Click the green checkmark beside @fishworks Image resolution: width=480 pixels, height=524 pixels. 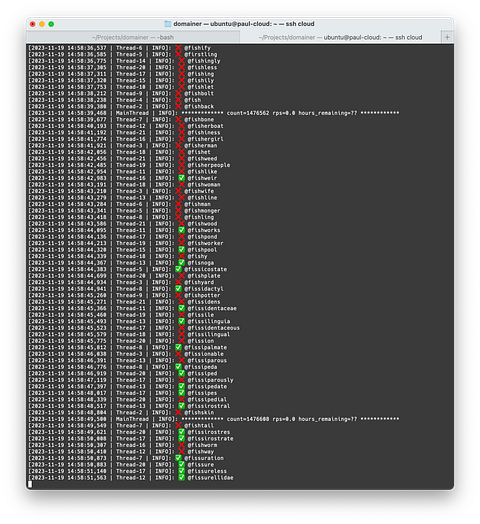182,230
